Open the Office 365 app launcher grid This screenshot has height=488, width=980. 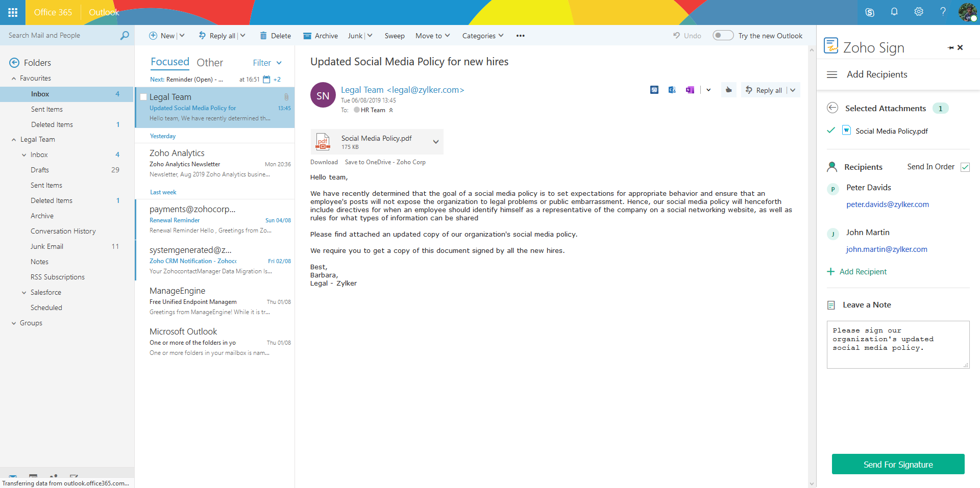13,12
